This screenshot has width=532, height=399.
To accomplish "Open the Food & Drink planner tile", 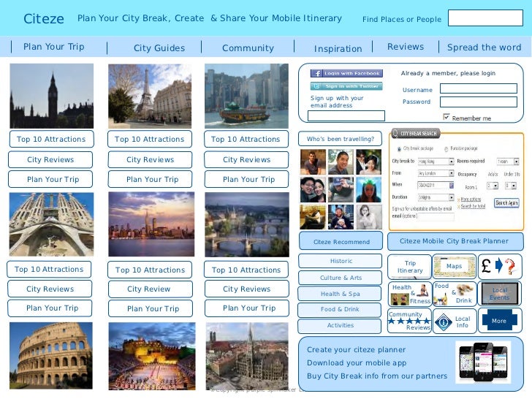I will 455,294.
